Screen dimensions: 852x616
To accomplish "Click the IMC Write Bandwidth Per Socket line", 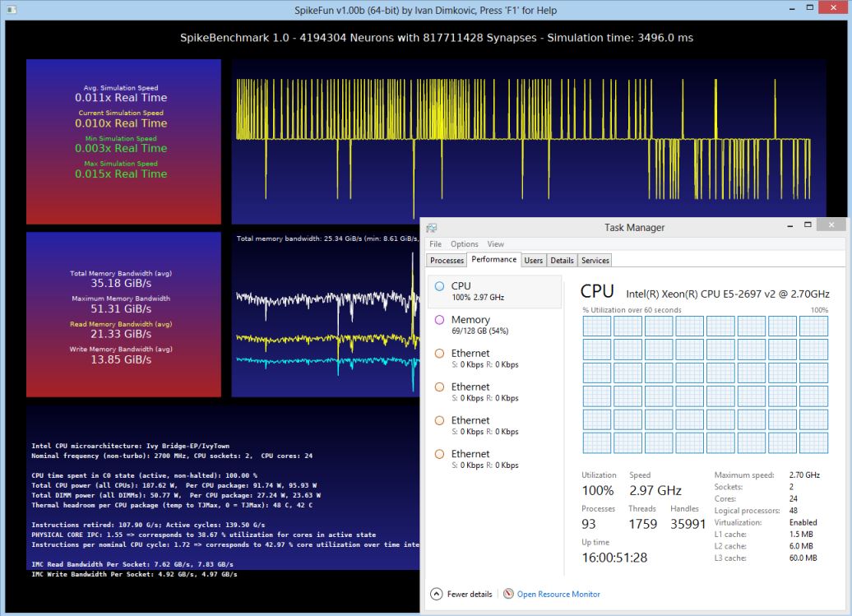I will point(134,574).
